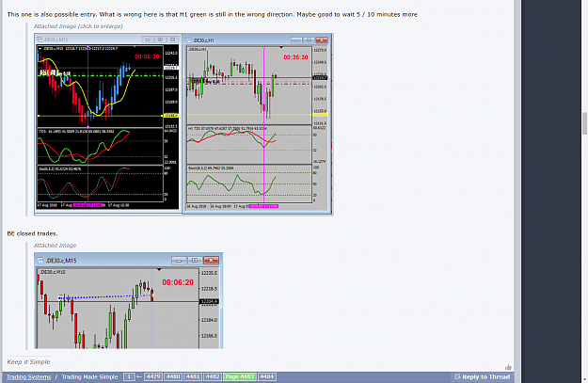
Task: Open the attached BE closed trades M15 chart image
Action: 129,300
